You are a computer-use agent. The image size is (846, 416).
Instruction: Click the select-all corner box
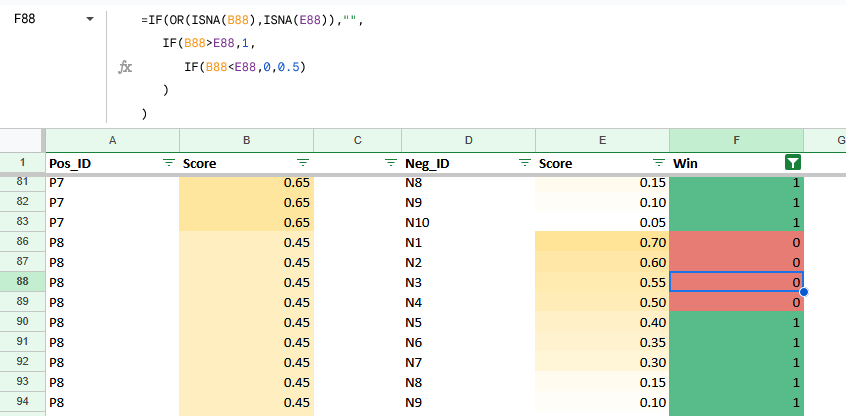[21, 140]
